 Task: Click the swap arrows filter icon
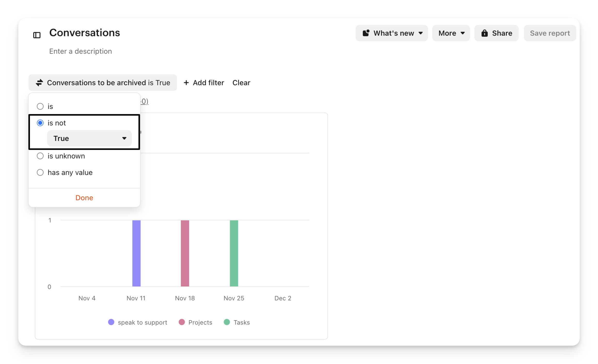coord(39,83)
